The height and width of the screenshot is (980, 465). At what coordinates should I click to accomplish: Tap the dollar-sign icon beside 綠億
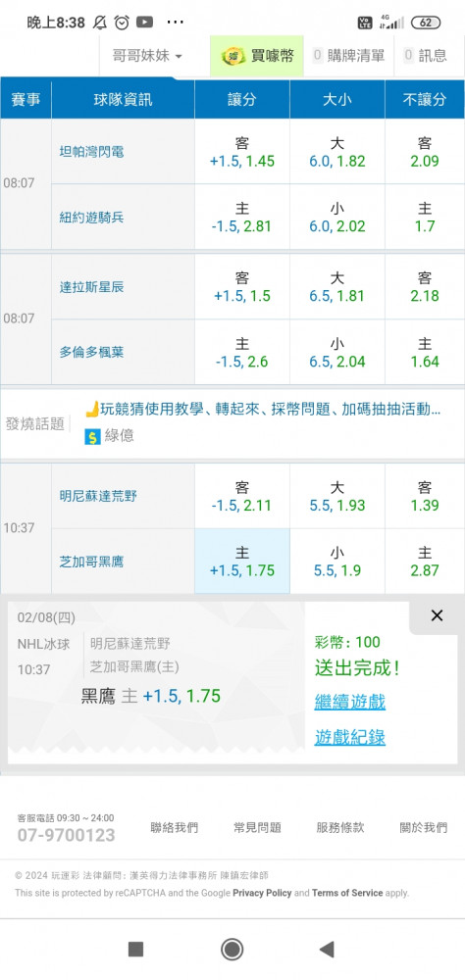[92, 436]
